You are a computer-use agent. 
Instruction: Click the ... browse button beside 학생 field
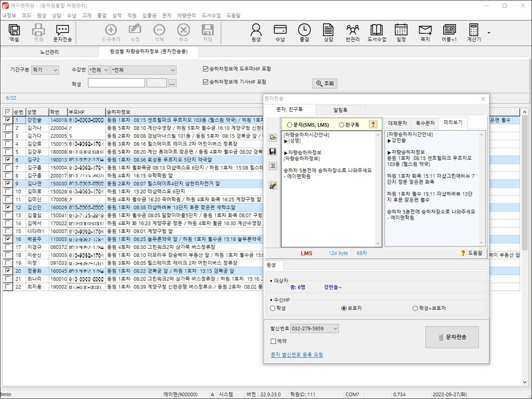click(x=172, y=83)
